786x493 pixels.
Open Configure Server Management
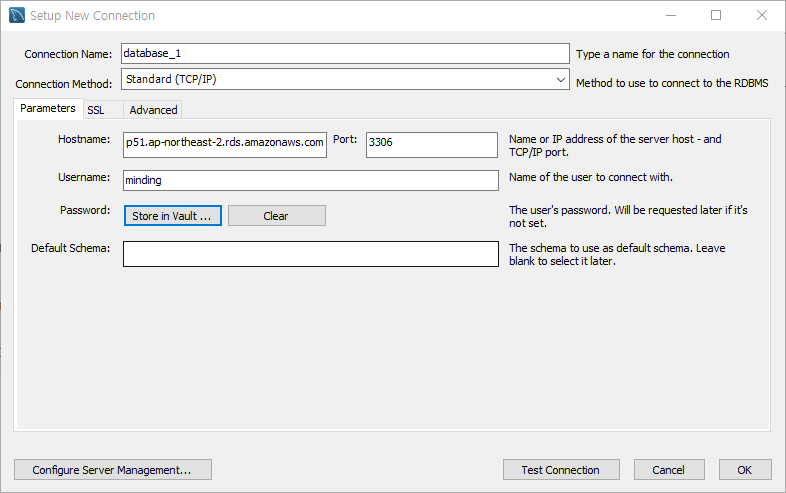pyautogui.click(x=113, y=470)
